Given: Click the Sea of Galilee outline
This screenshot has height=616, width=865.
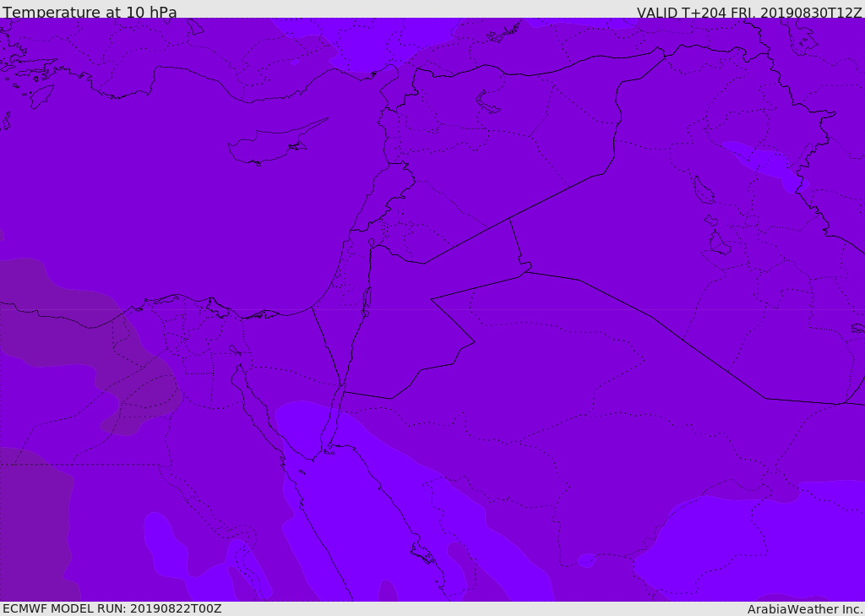Looking at the screenshot, I should [x=372, y=243].
